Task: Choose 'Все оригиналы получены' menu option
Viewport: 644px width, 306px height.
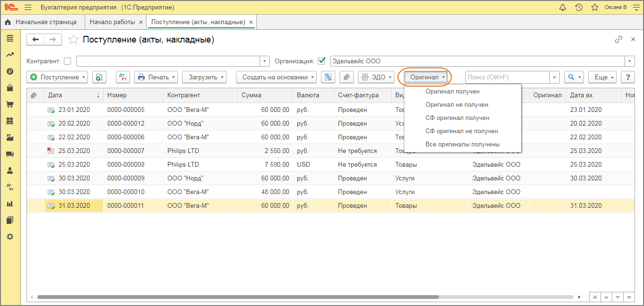Action: point(462,144)
